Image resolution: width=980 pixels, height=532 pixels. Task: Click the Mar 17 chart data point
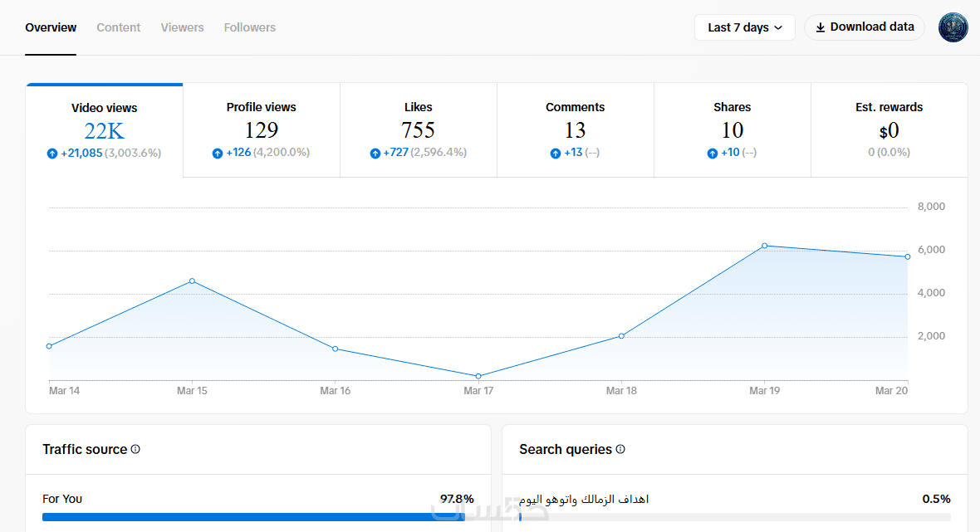pyautogui.click(x=478, y=376)
